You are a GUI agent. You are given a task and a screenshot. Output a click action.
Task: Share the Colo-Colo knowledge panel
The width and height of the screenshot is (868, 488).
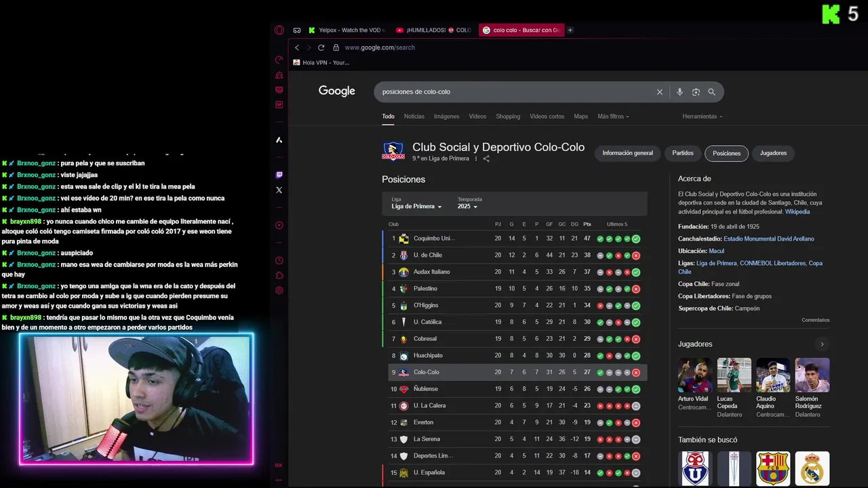[x=486, y=159]
